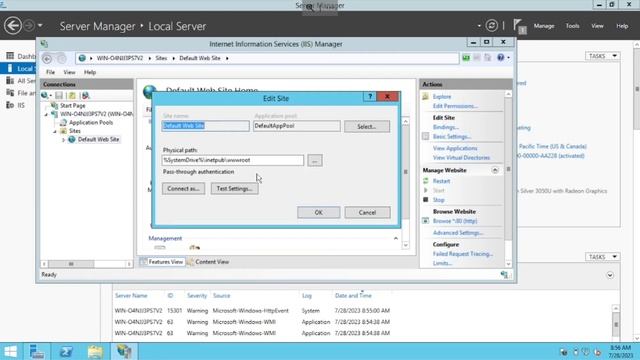Click the Physical path input field

tap(233, 160)
